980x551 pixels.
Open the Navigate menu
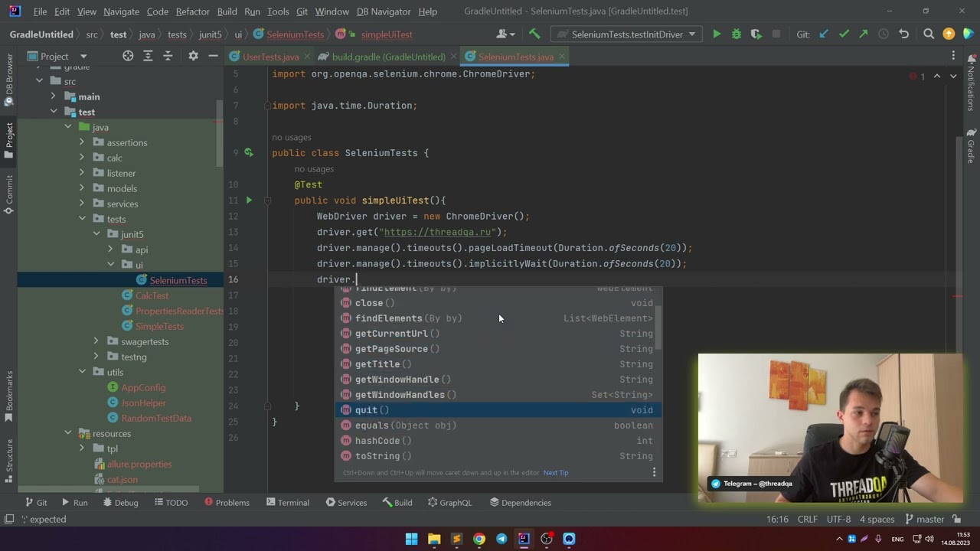(121, 11)
